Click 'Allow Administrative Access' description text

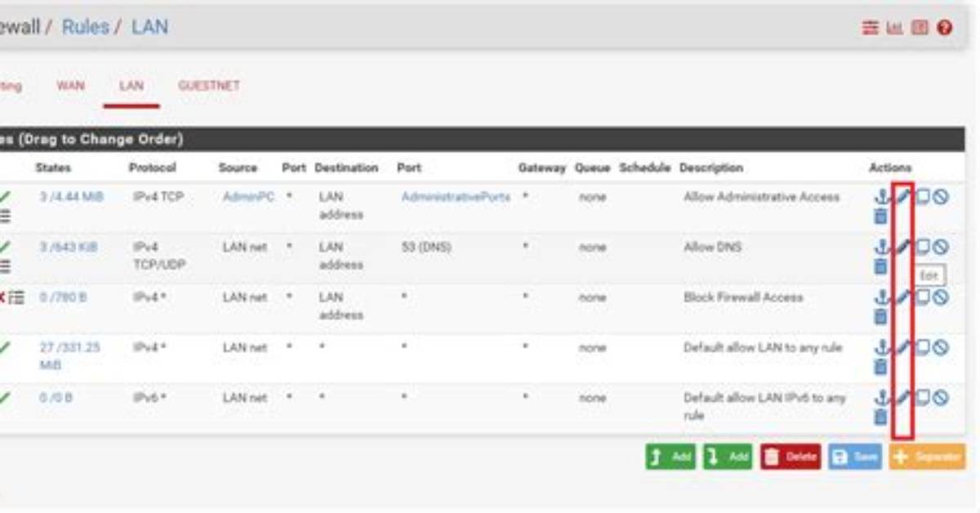(761, 197)
